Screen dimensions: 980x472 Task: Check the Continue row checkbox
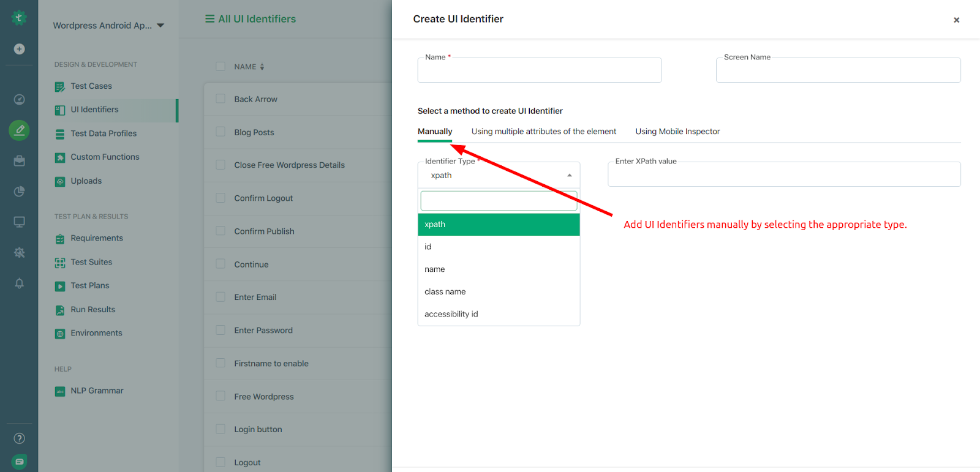[221, 264]
